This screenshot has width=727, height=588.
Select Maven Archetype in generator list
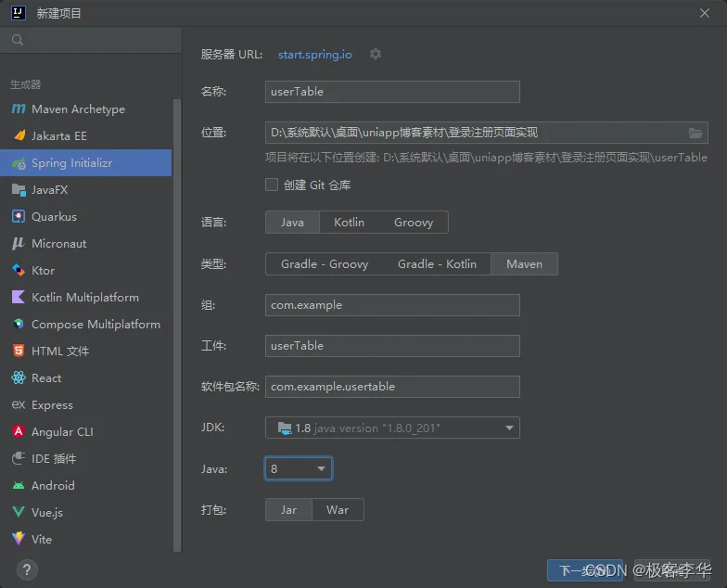pyautogui.click(x=85, y=109)
